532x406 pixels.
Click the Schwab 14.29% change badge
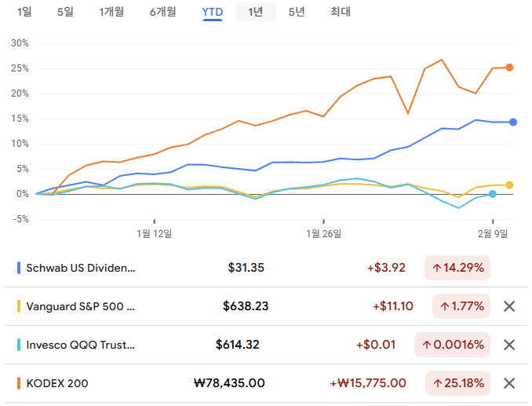tap(457, 268)
